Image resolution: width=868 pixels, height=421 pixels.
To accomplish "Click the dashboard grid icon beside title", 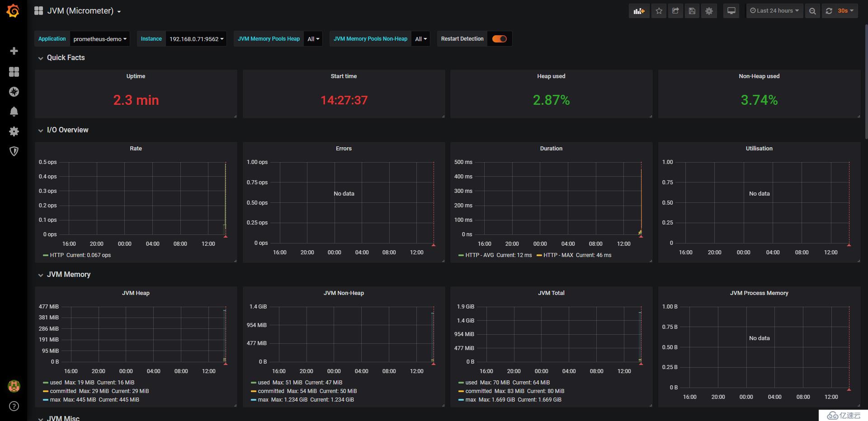I will pyautogui.click(x=38, y=11).
